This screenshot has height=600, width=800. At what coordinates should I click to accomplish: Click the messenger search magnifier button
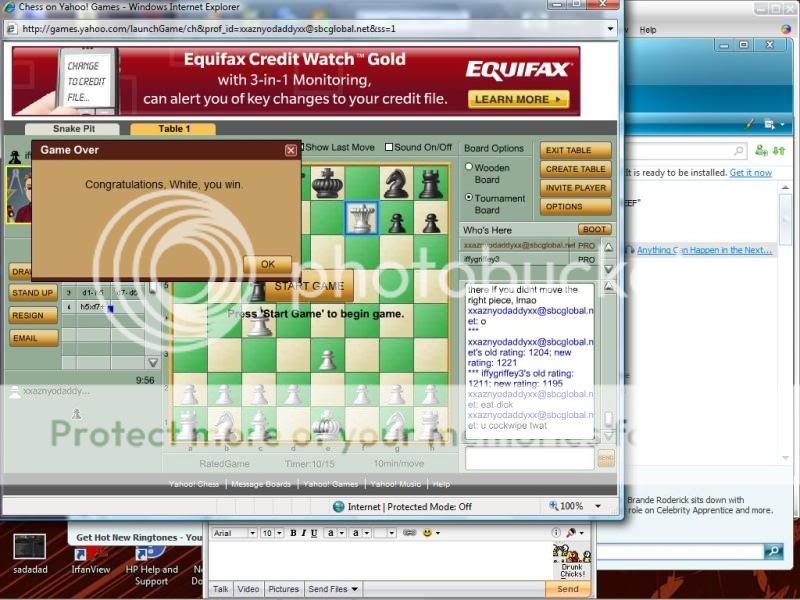tap(773, 551)
